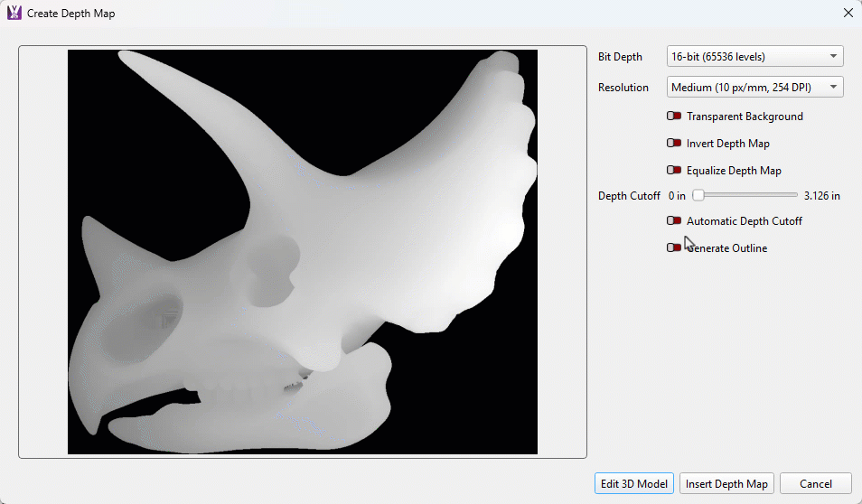
Task: Close the dialog with the X button
Action: (848, 13)
